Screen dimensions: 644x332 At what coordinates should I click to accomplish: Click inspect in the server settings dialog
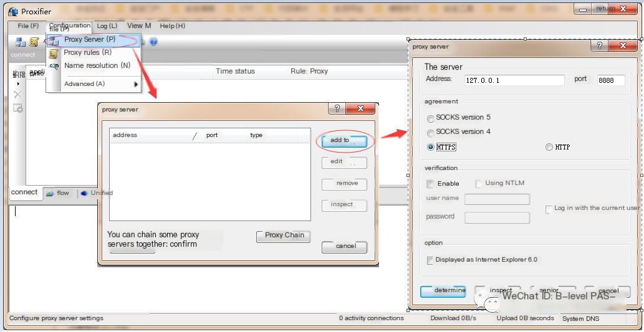coord(497,291)
